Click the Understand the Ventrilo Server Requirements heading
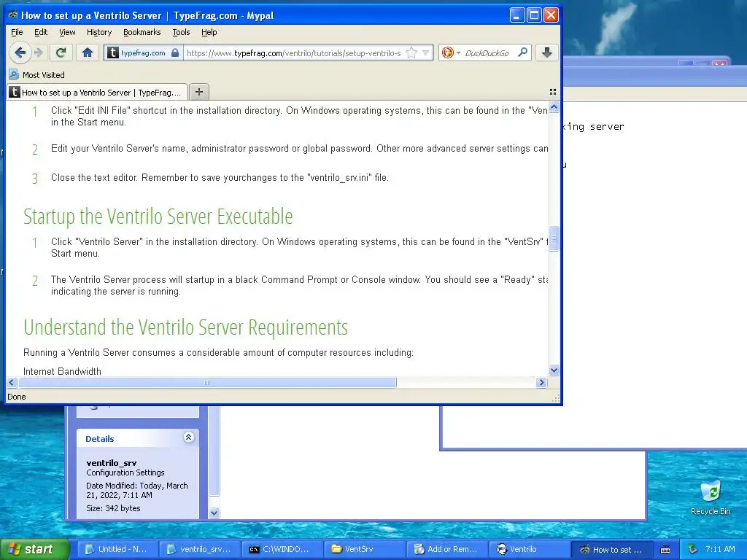This screenshot has height=560, width=747. [x=185, y=327]
